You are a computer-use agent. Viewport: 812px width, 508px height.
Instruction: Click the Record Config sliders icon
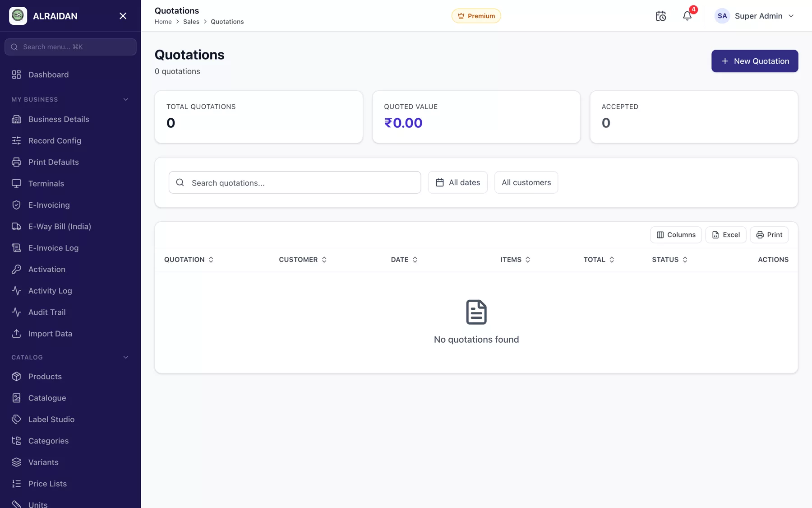pos(16,140)
